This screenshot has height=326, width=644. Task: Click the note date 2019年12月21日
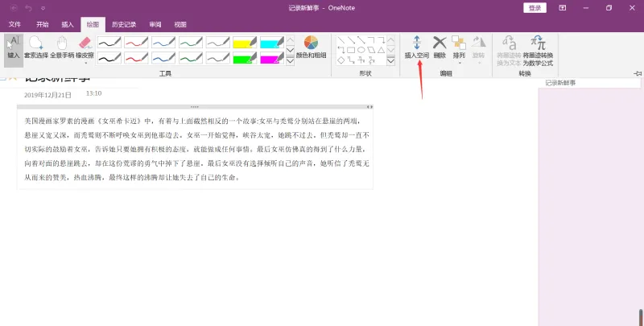coord(47,95)
